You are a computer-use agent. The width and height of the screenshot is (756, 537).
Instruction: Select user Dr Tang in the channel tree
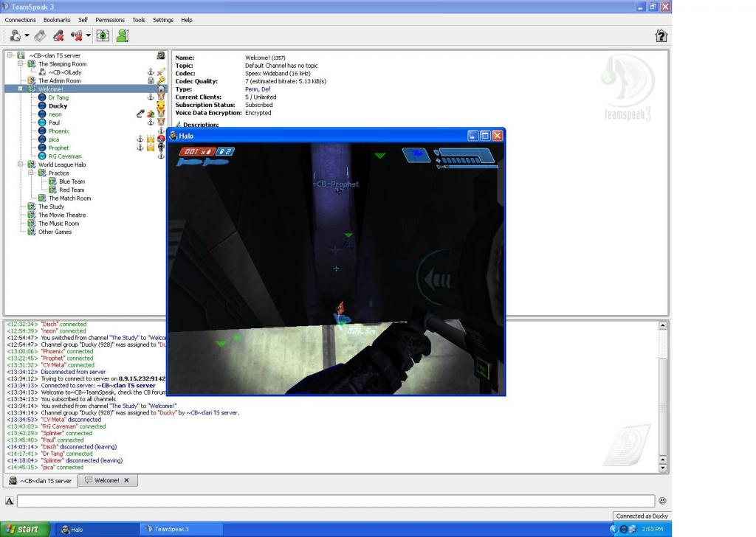click(58, 97)
